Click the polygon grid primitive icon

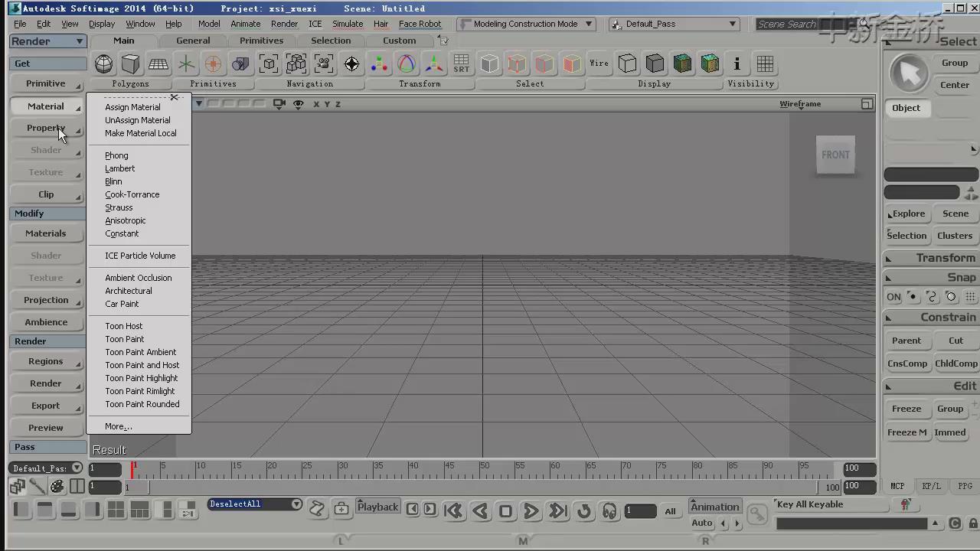pyautogui.click(x=158, y=64)
